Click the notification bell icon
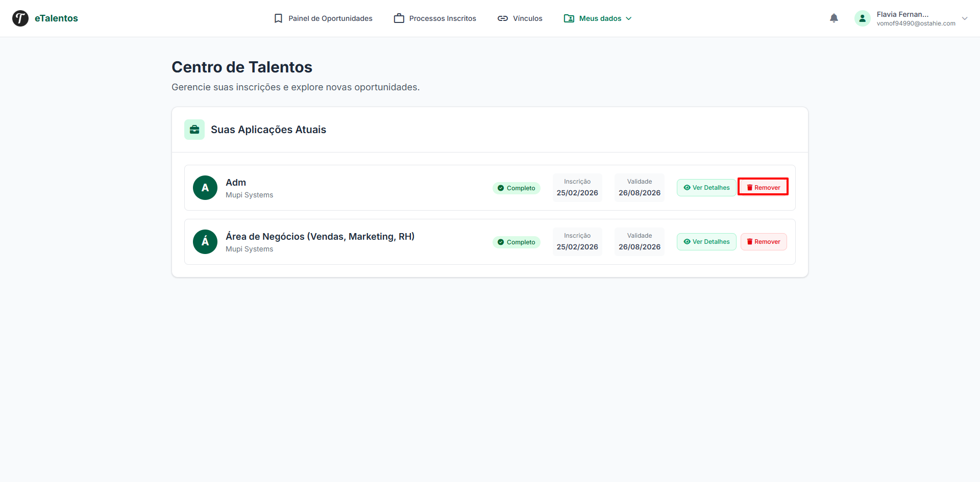Viewport: 980px width, 482px height. (x=834, y=18)
